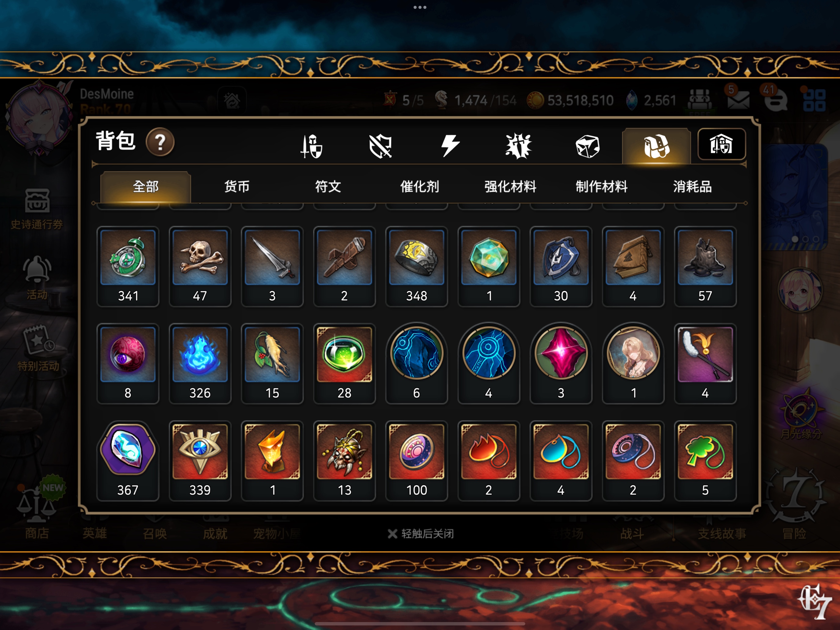Open the storage house icon button
Image resolution: width=840 pixels, height=630 pixels.
722,144
